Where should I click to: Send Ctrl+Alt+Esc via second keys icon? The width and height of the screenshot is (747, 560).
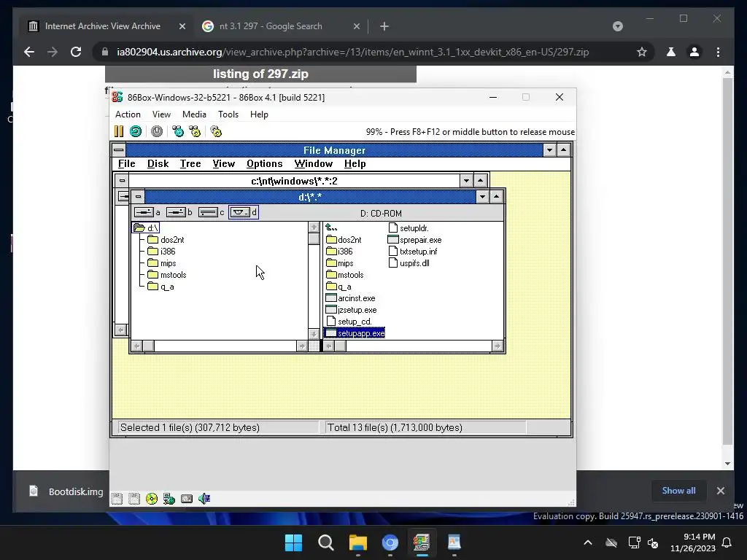click(195, 131)
